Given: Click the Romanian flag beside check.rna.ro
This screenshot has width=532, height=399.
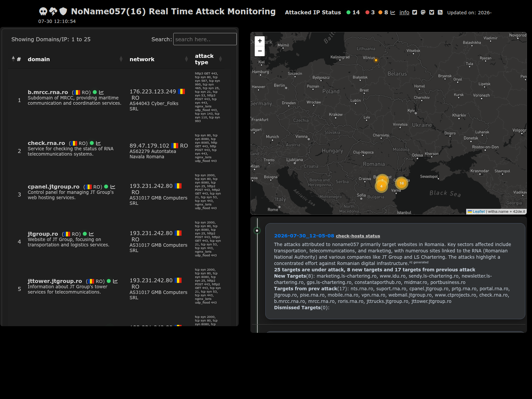Looking at the screenshot, I should coord(74,143).
